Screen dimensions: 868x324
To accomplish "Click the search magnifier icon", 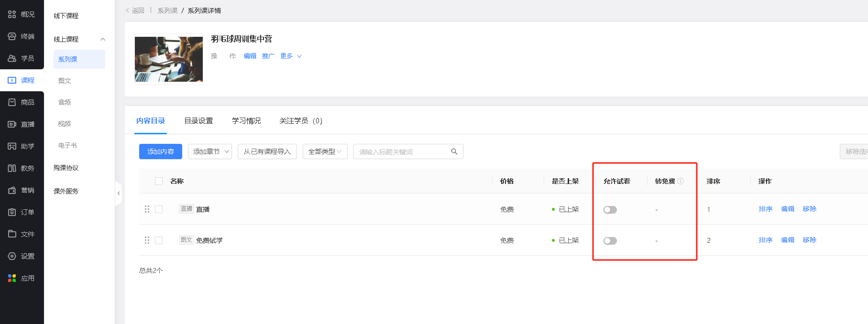I will coord(454,151).
